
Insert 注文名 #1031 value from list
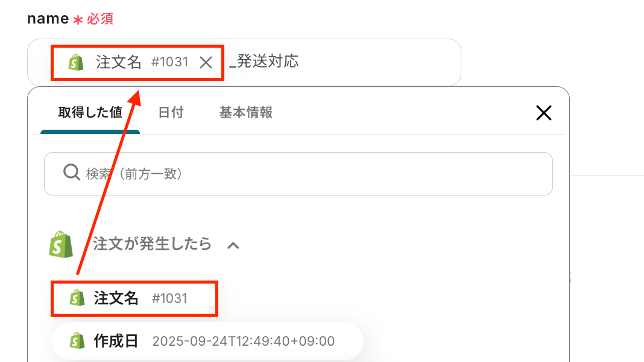[x=134, y=298]
